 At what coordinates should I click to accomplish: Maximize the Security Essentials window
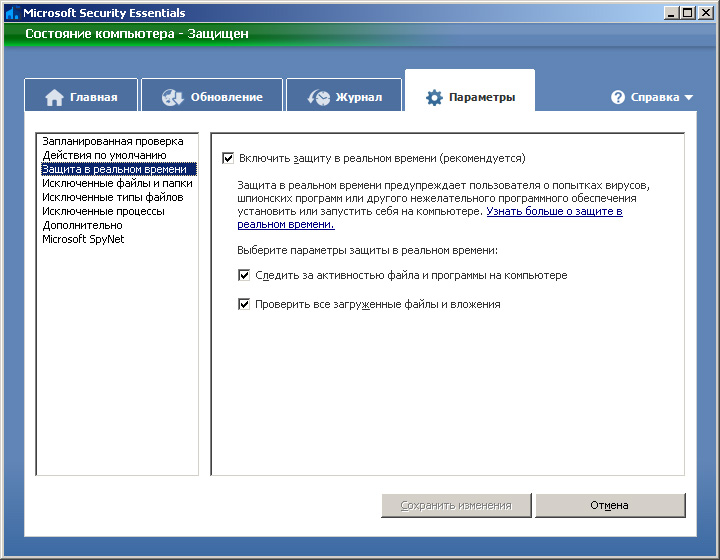(688, 13)
